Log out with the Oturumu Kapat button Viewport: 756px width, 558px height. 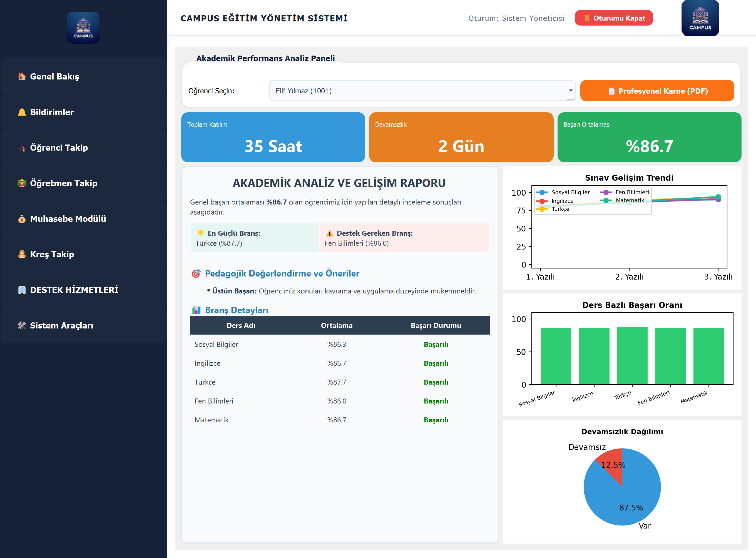click(614, 18)
